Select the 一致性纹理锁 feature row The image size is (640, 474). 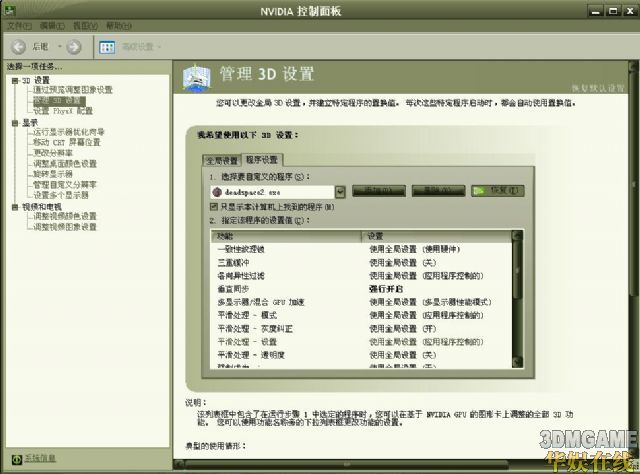(x=361, y=249)
